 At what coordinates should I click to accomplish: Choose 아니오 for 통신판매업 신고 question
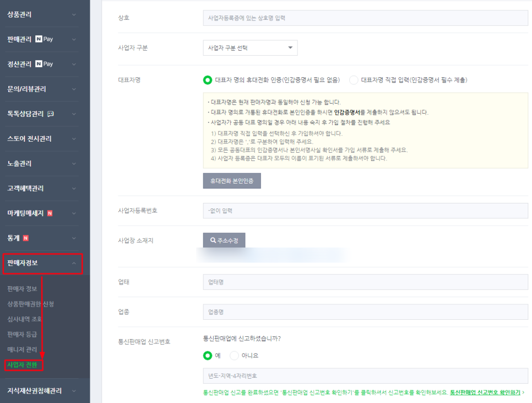[234, 356]
